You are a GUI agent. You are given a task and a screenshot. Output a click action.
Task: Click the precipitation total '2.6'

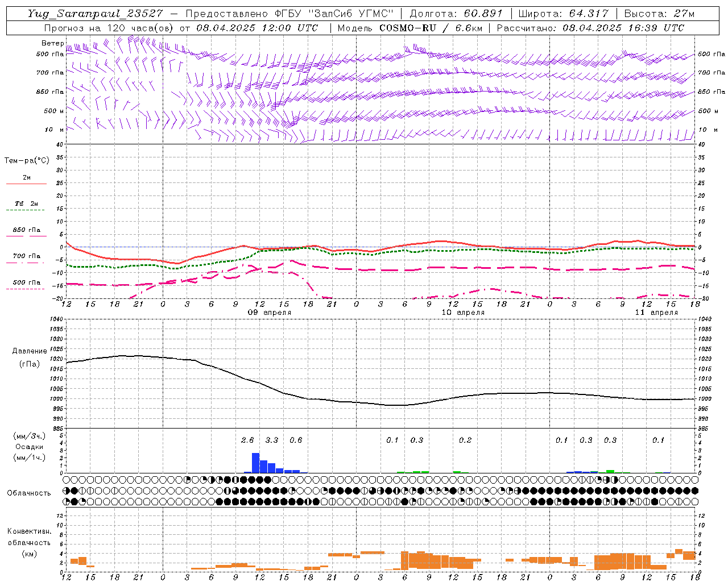(x=247, y=440)
